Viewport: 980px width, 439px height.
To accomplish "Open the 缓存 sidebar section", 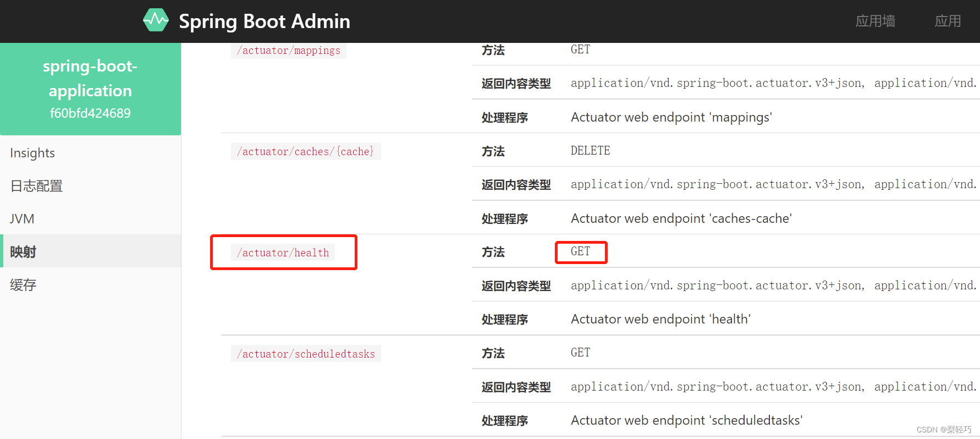I will [23, 285].
